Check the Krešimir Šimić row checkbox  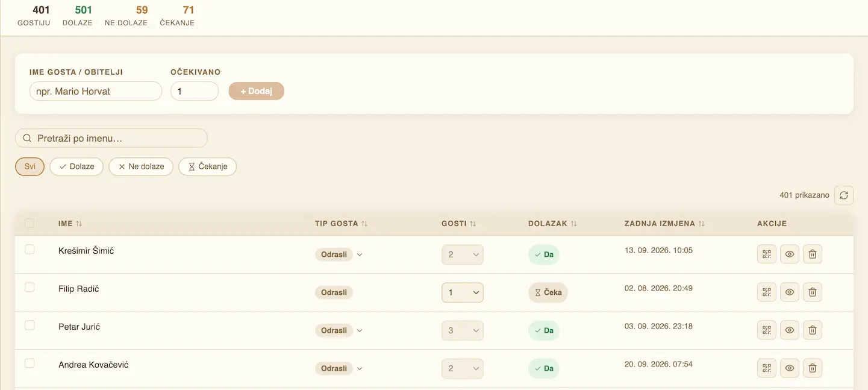30,250
